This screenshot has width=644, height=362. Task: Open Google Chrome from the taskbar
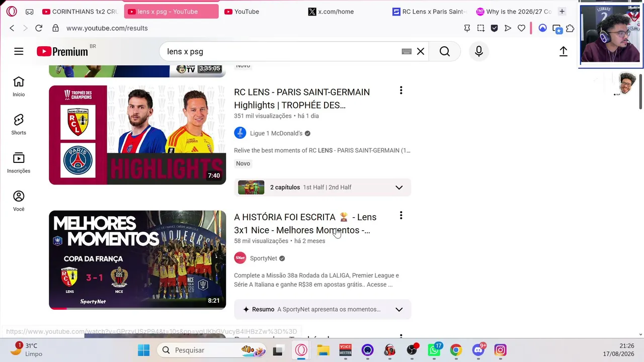[x=456, y=350]
